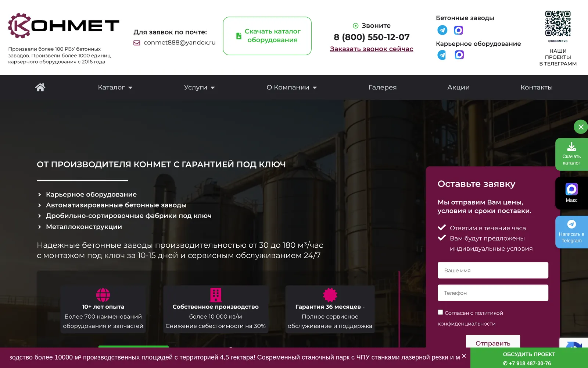Open the Контакты page

click(x=536, y=87)
